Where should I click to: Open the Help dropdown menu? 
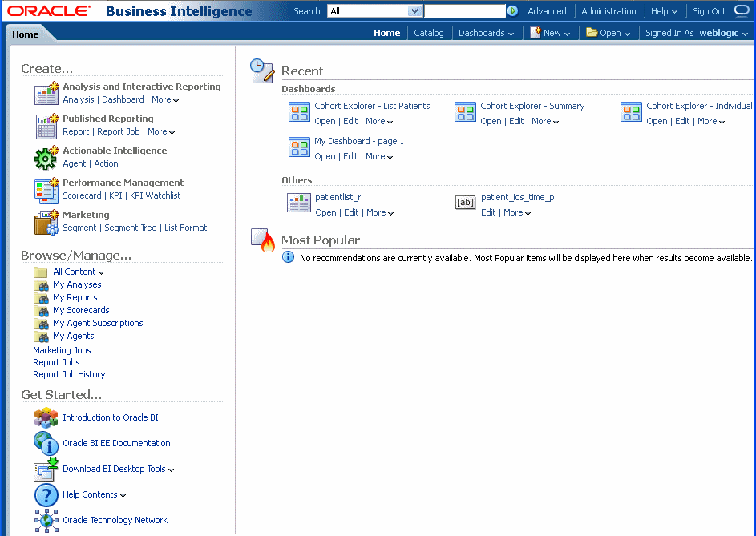point(664,11)
